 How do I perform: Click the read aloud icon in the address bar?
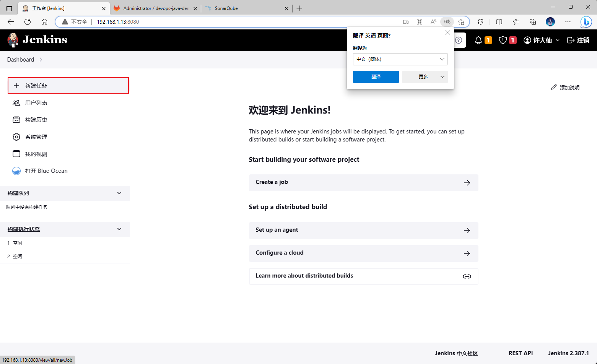(x=433, y=22)
